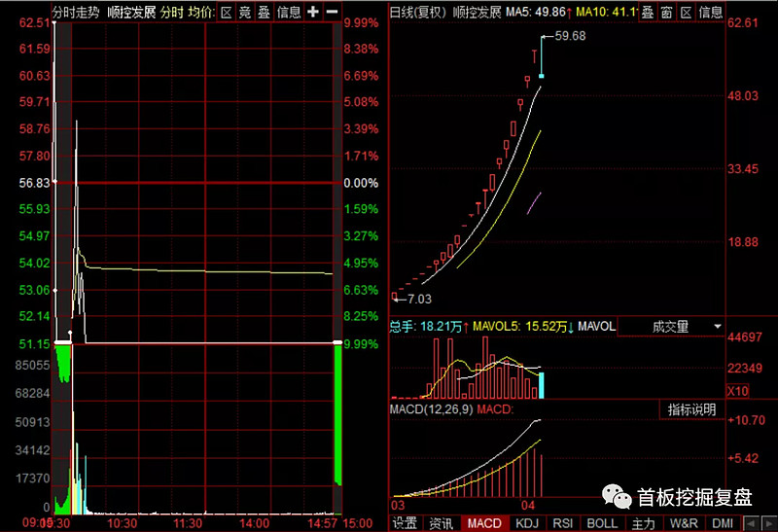Screen dimensions: 778x532
Task: Click the 48.03 daily price axis label
Action: [743, 95]
